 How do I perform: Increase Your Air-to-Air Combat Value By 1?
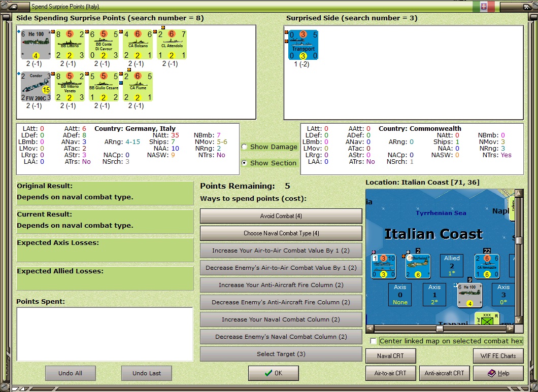pyautogui.click(x=281, y=251)
